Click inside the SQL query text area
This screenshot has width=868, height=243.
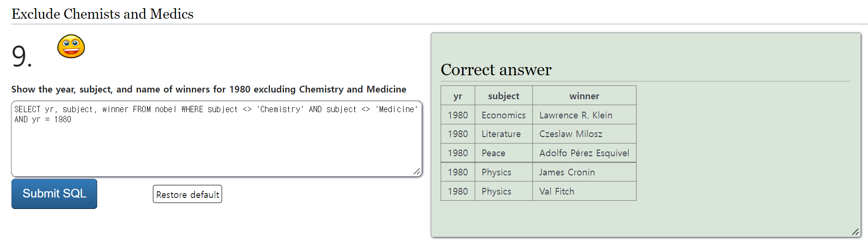point(216,144)
